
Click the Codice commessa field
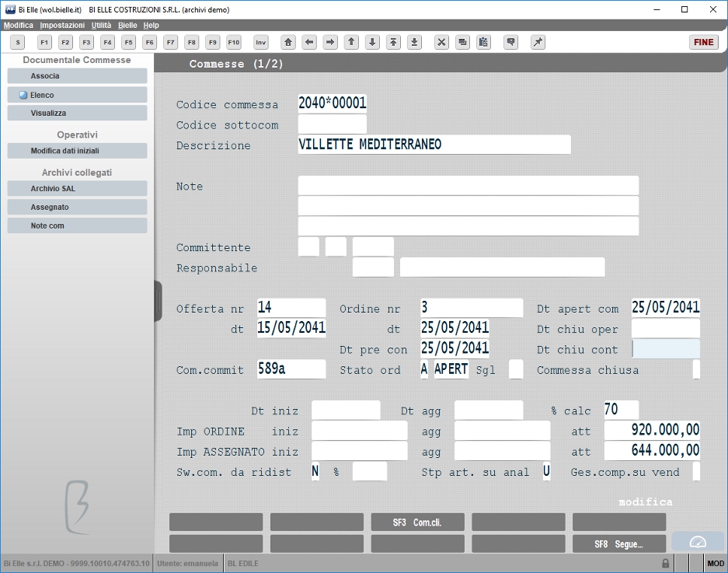[x=332, y=103]
